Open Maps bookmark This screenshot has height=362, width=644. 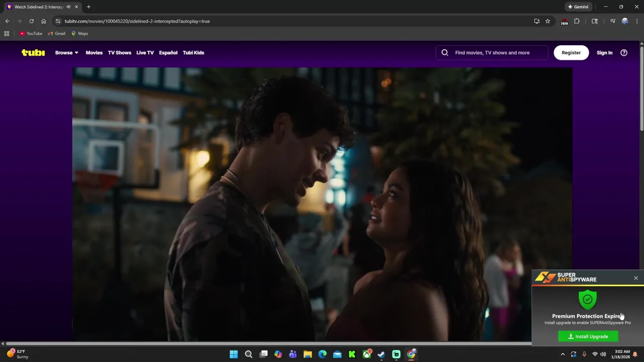coord(79,34)
